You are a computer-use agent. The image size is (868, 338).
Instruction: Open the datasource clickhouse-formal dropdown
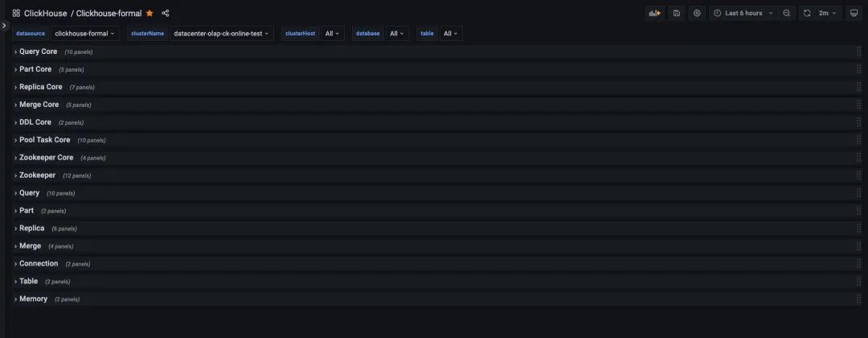coord(84,34)
